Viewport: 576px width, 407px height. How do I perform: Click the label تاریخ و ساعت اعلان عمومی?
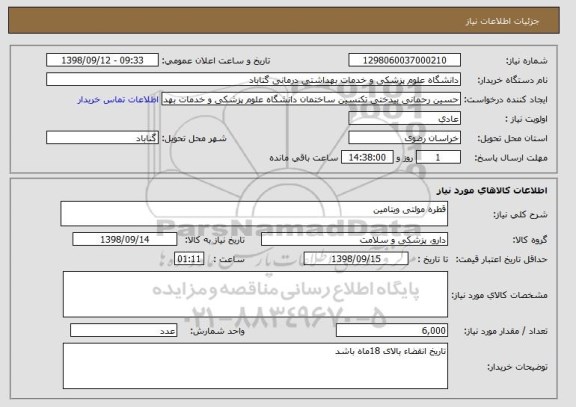216,61
